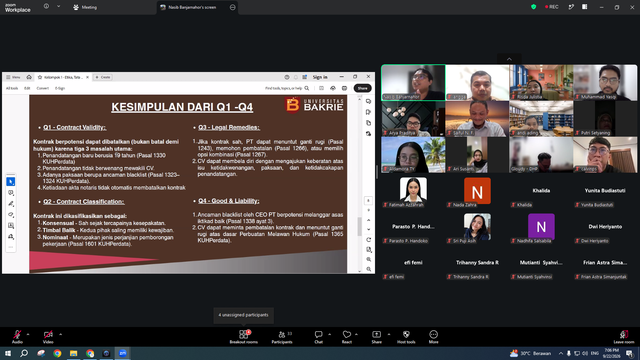Open File Explorer from taskbar
Screen dimensions: 640x360
pyautogui.click(x=73, y=353)
